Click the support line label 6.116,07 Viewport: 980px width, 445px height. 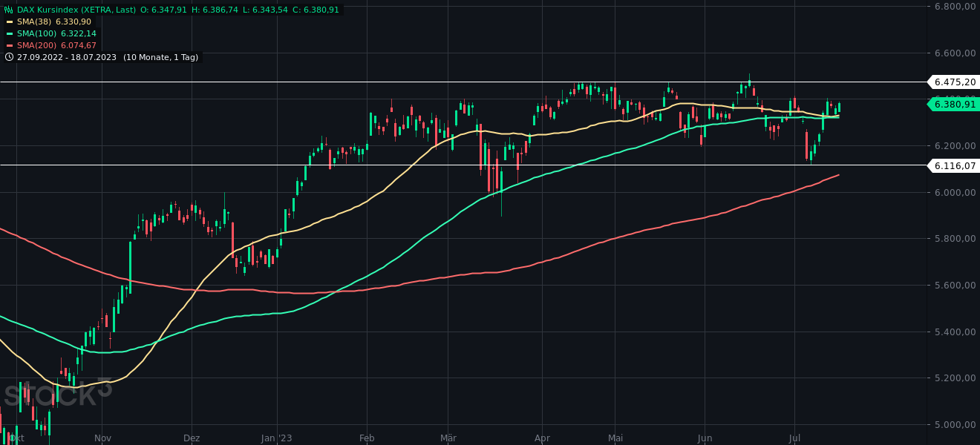(953, 166)
